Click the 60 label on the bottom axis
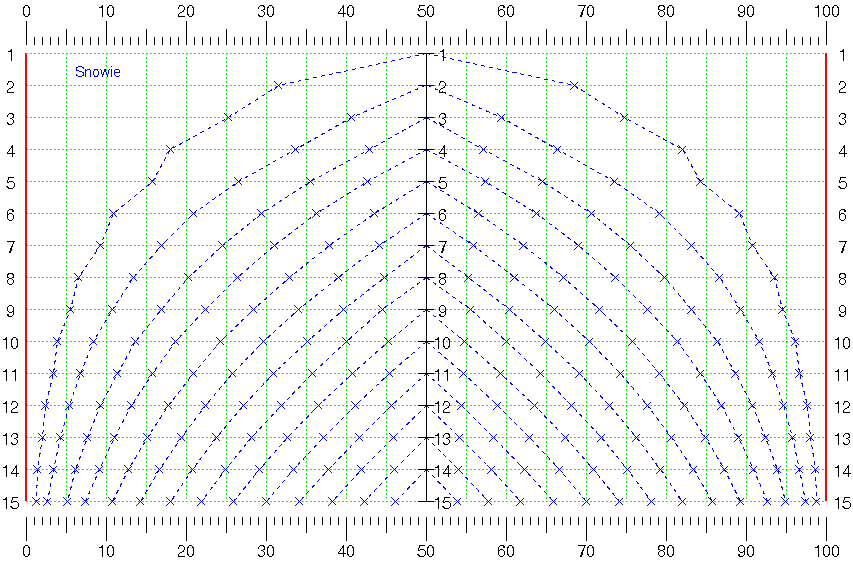The image size is (853, 563). click(506, 551)
